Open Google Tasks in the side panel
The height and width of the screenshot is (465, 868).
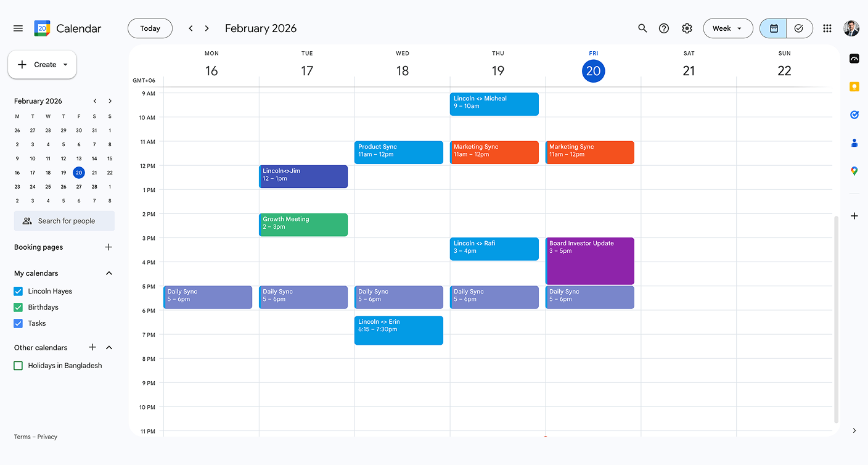click(854, 115)
